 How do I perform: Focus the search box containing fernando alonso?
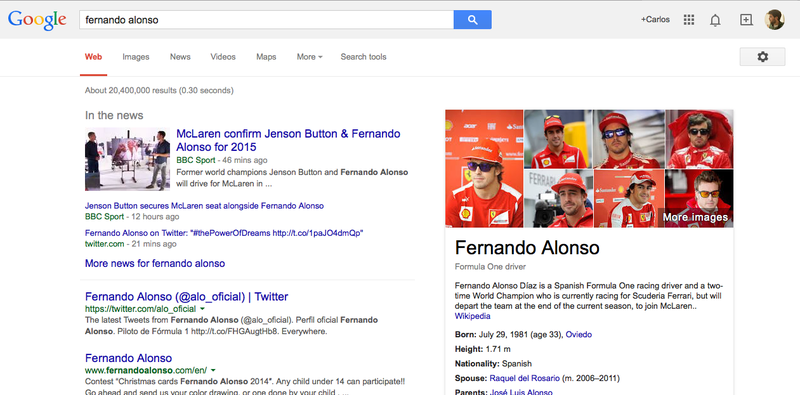point(266,20)
